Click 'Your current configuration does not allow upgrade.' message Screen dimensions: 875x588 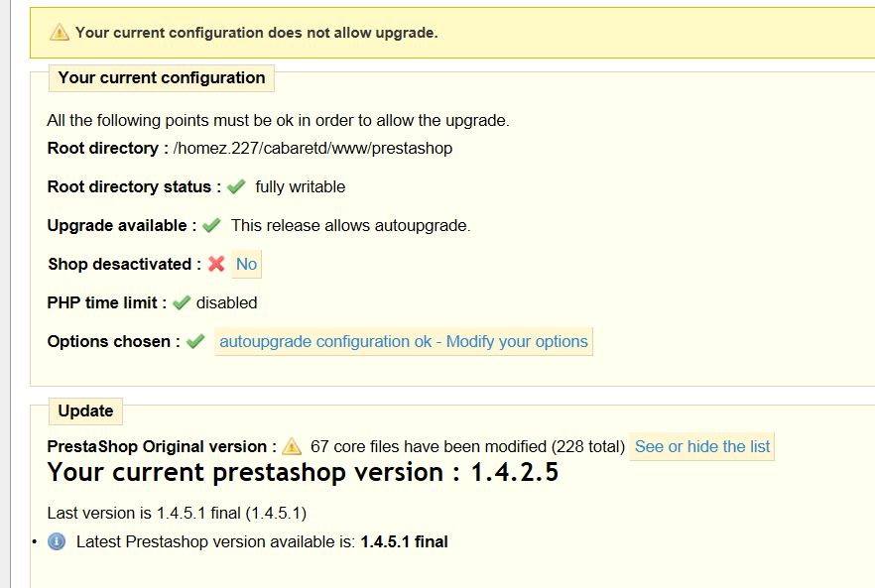tap(257, 33)
